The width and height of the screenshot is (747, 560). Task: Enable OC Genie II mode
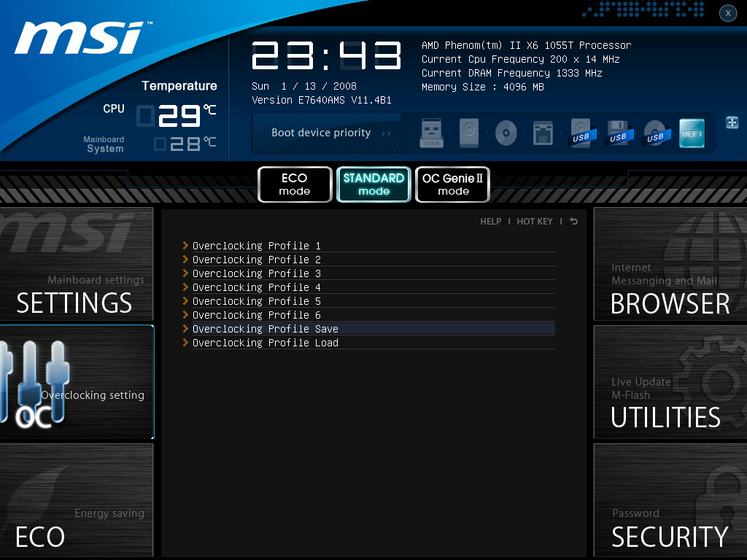(x=452, y=184)
